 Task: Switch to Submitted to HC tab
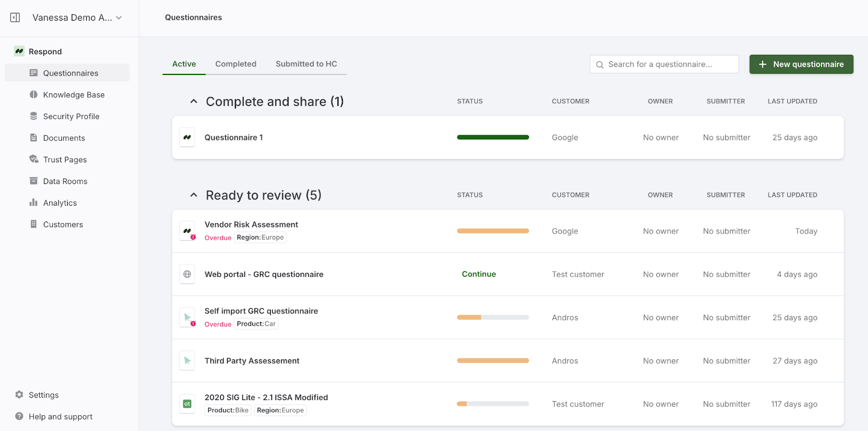[307, 64]
